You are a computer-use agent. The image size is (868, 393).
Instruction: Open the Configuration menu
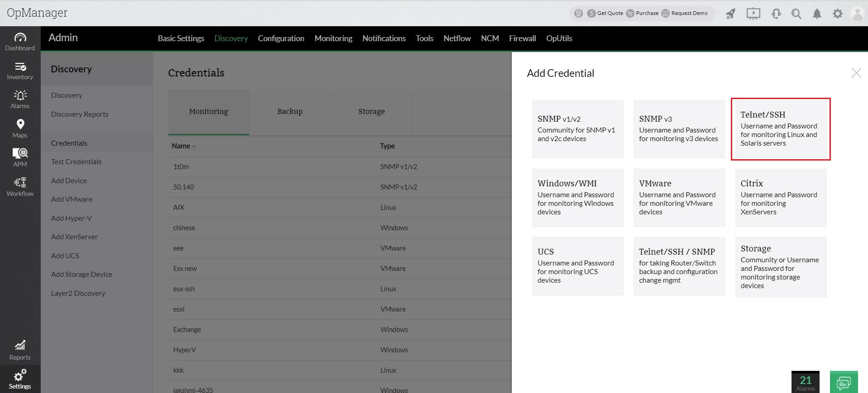click(281, 38)
